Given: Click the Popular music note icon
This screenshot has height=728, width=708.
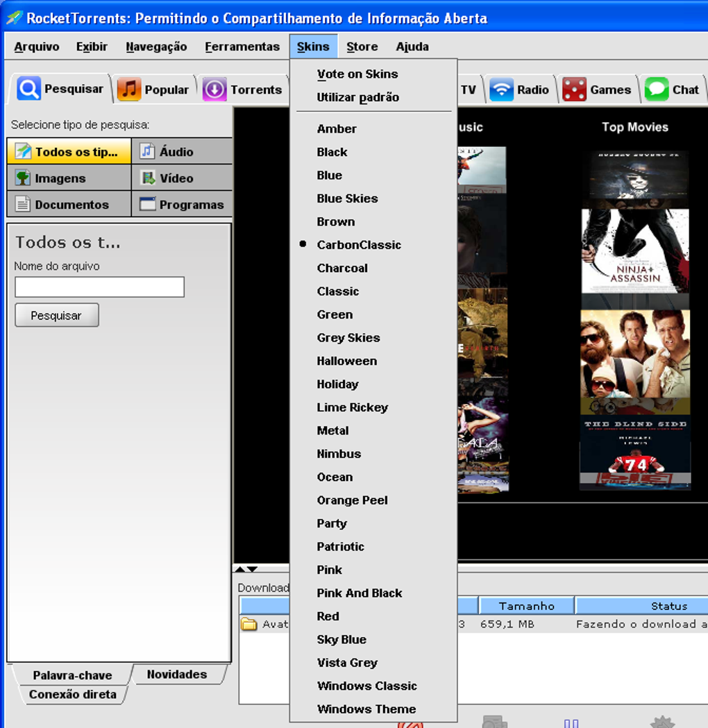Looking at the screenshot, I should click(129, 89).
